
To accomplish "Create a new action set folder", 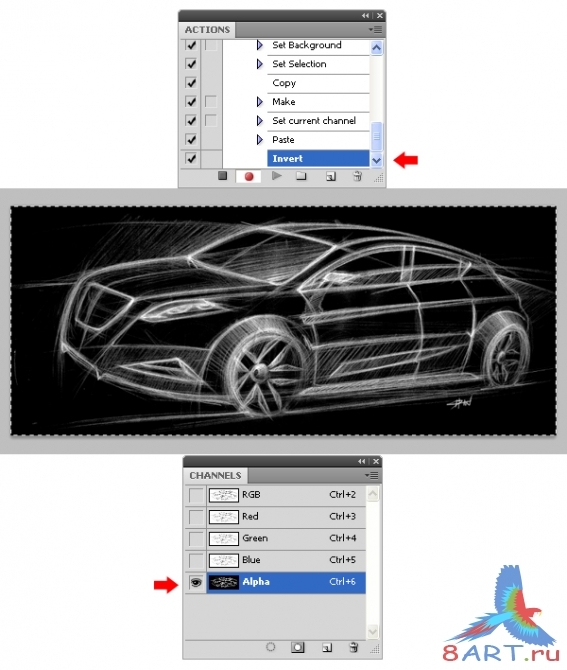I will point(301,176).
